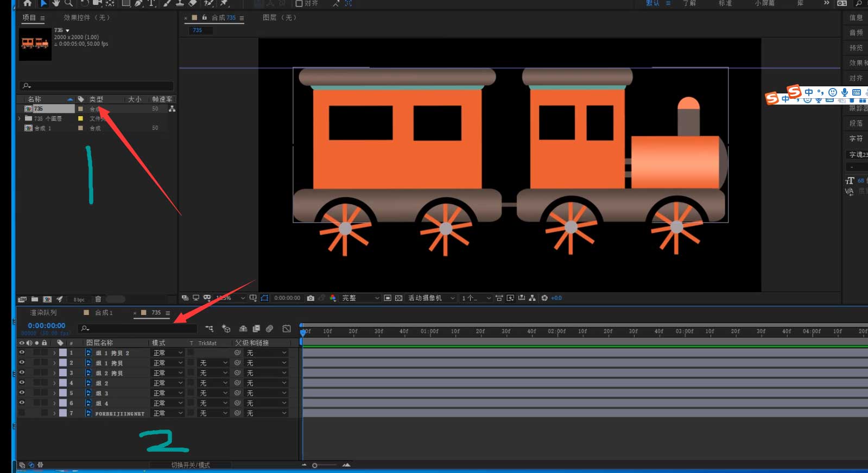Viewport: 868px width, 473px height.
Task: Hide layer 1 using eye icon
Action: click(22, 352)
